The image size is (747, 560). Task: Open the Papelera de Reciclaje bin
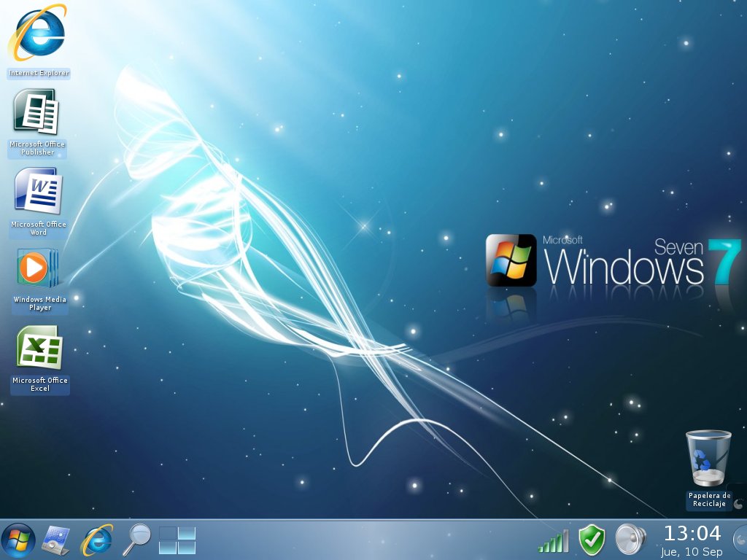708,458
